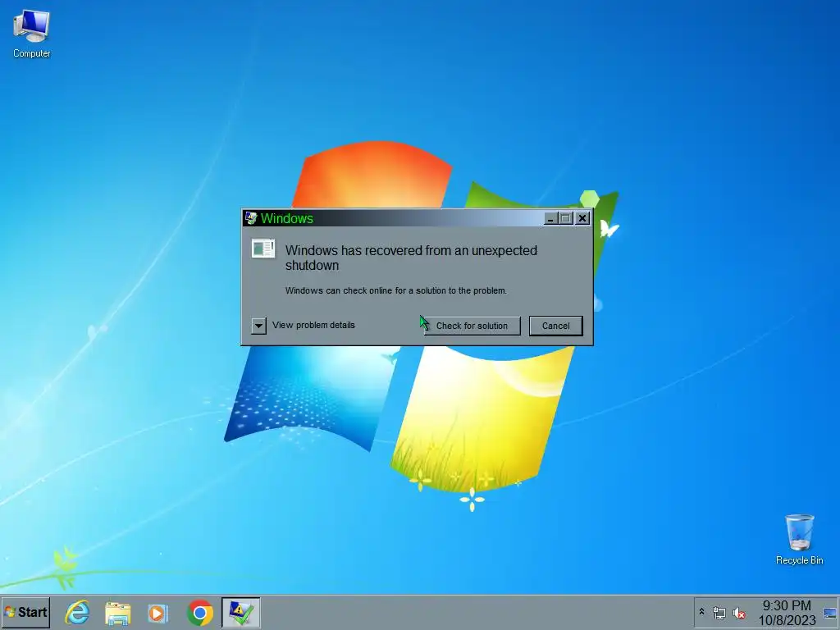Open the network status tray icon

click(x=719, y=613)
